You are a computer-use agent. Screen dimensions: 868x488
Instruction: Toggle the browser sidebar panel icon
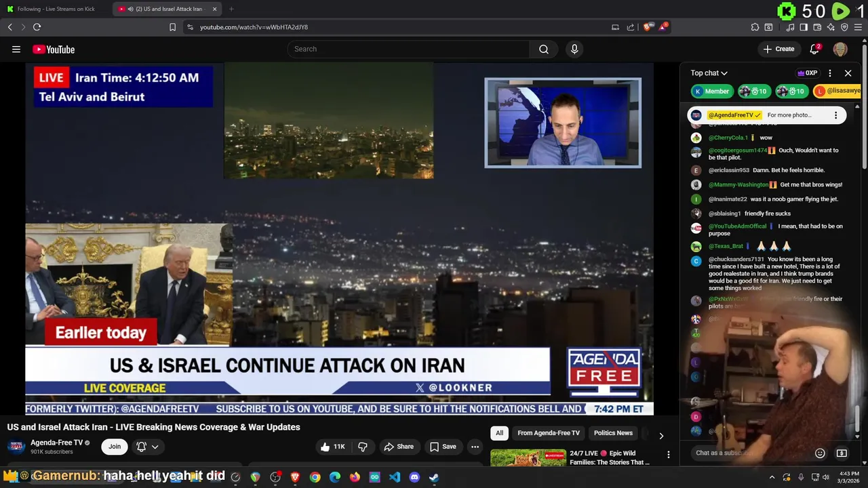[x=804, y=27]
